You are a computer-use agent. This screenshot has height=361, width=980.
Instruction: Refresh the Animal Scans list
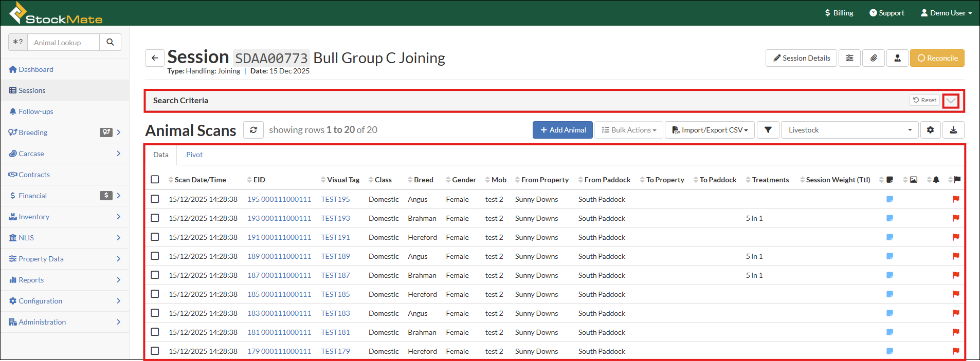click(x=253, y=130)
